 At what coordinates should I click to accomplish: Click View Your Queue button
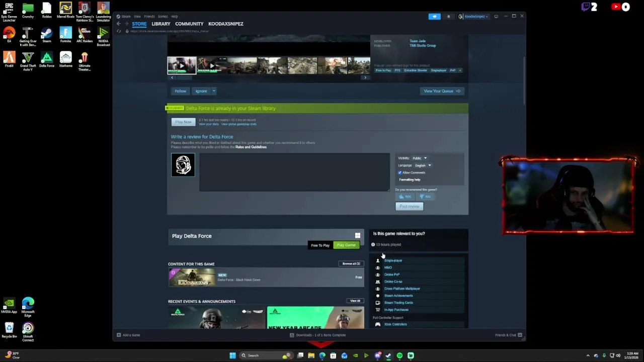(x=442, y=91)
